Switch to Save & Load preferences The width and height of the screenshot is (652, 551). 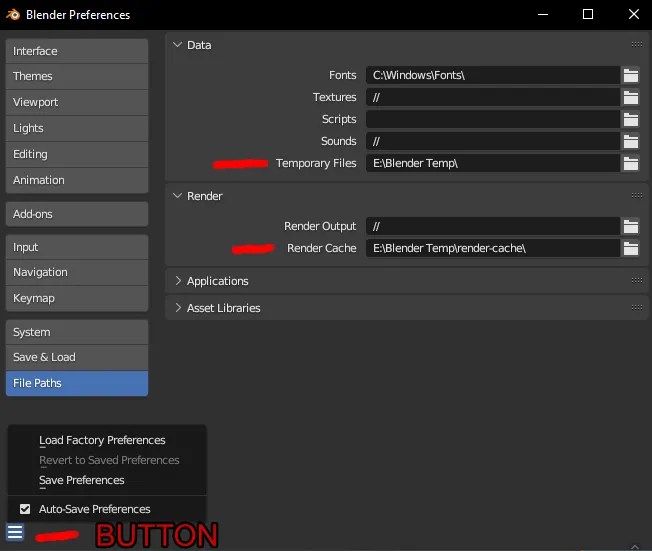click(x=77, y=357)
